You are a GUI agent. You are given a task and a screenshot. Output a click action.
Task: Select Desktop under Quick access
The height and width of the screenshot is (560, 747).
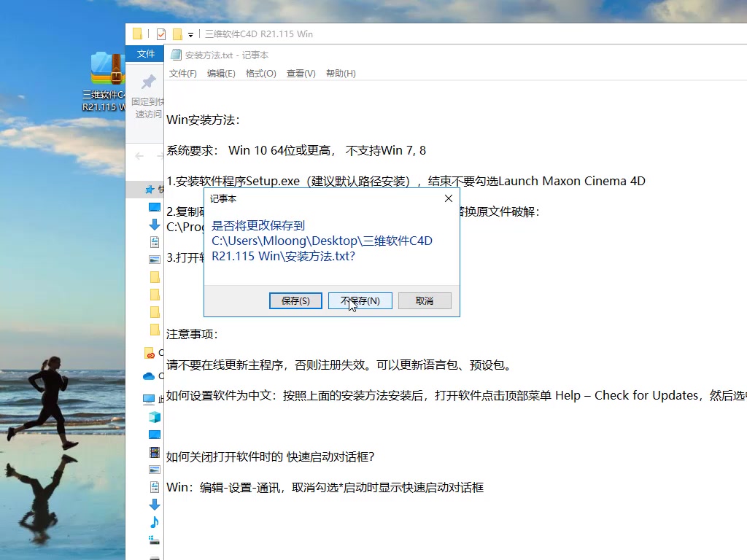click(x=155, y=207)
